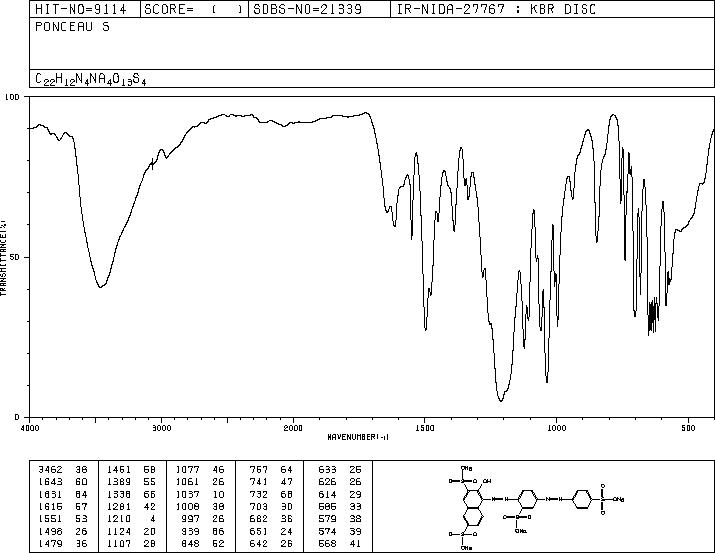Select peak table entry 703

(x=259, y=506)
